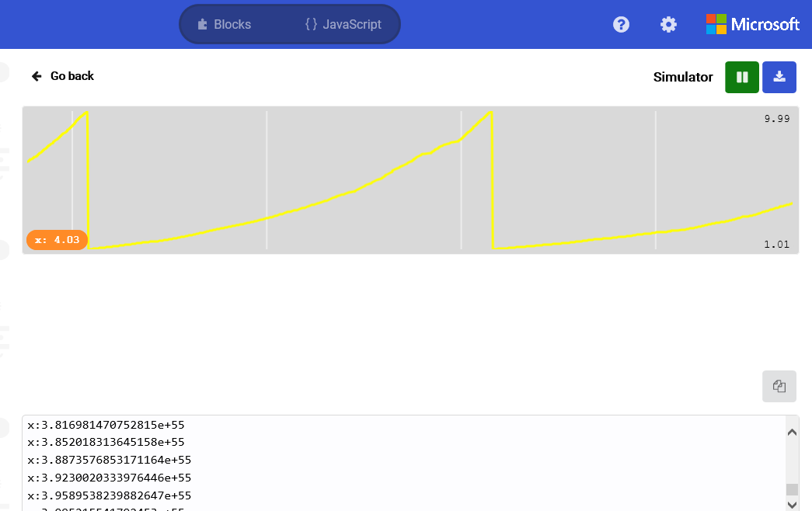
Task: Pause the running simulation
Action: [x=741, y=77]
